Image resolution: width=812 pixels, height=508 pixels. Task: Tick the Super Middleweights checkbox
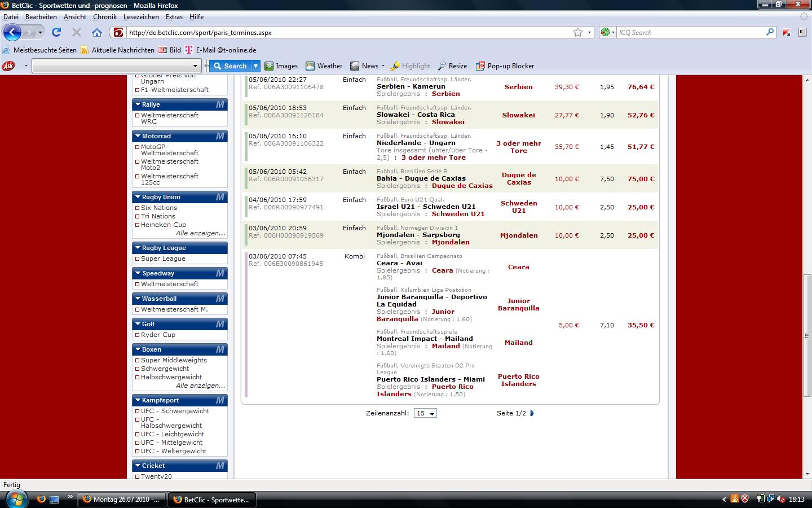[138, 361]
